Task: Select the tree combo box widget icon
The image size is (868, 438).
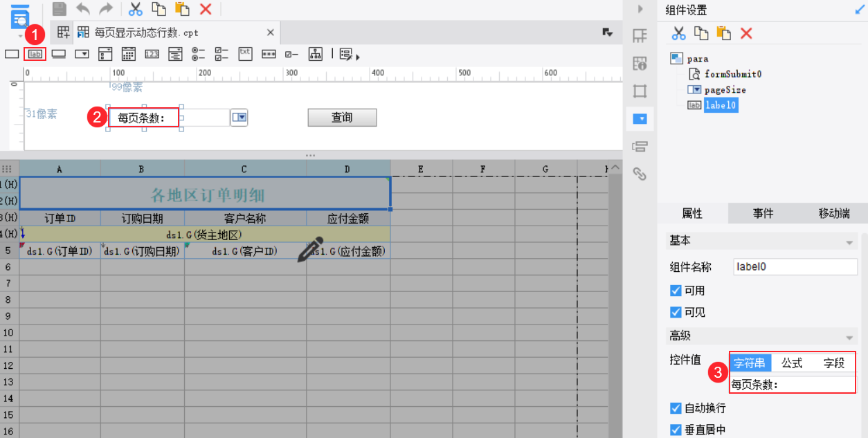Action: pos(176,53)
